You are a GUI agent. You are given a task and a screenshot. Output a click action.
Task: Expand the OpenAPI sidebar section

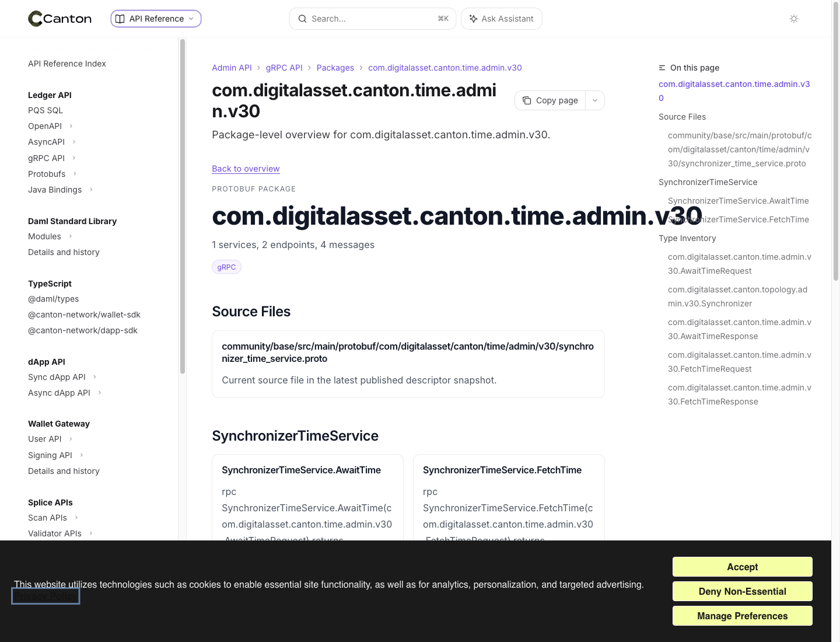pyautogui.click(x=71, y=126)
